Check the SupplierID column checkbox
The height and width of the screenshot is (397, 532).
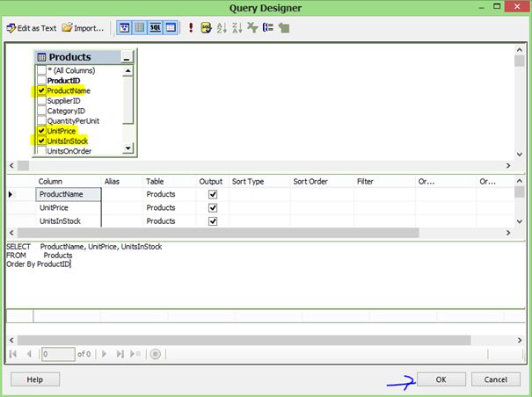[x=41, y=101]
